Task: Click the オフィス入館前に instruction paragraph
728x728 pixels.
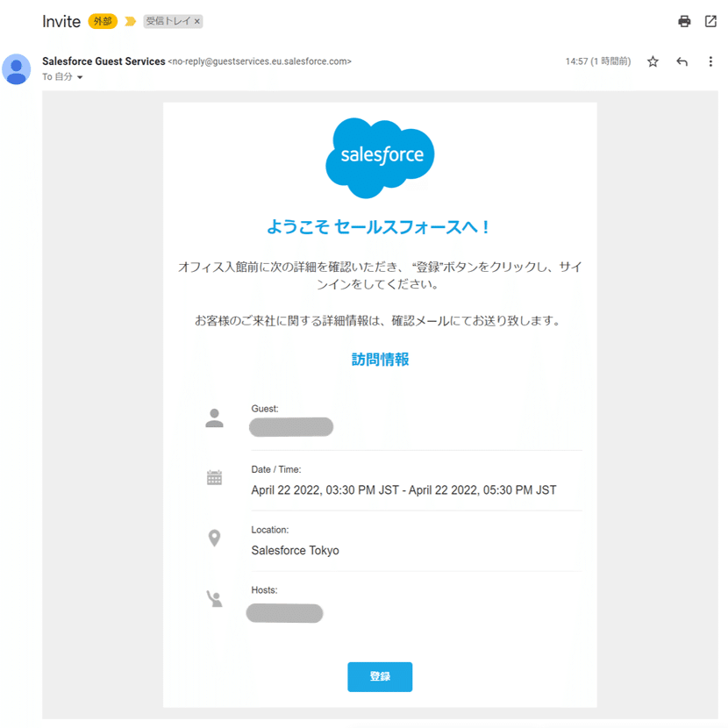Action: point(380,275)
